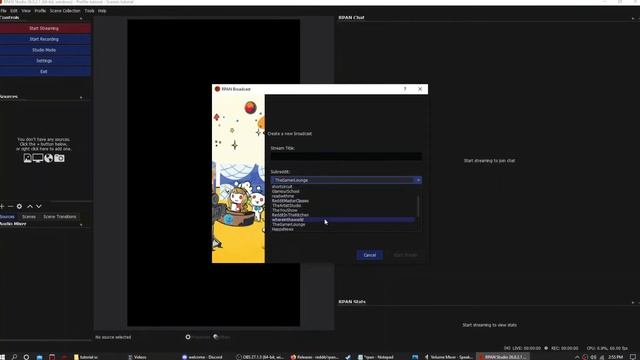This screenshot has width=640, height=360.
Task: Open Settings from the Controls panel
Action: pyautogui.click(x=44, y=60)
